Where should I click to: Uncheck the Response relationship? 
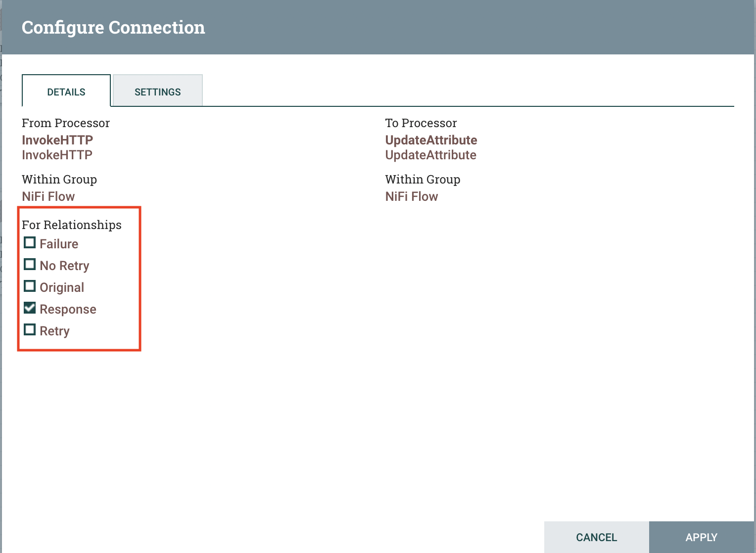(x=30, y=308)
